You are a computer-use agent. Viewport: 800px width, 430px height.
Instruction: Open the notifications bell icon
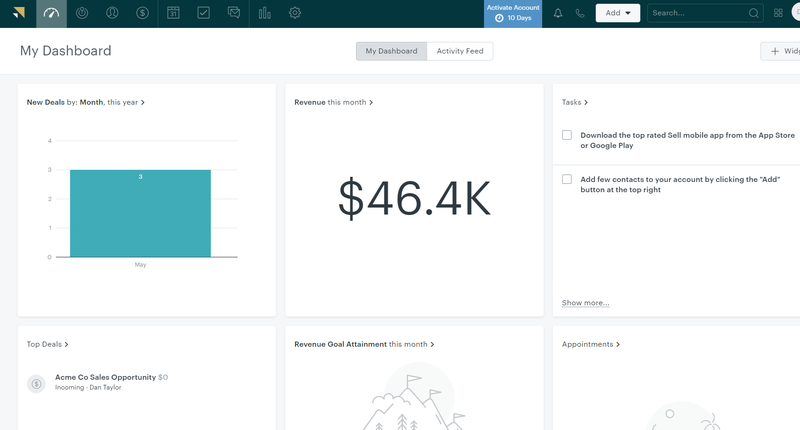[558, 13]
